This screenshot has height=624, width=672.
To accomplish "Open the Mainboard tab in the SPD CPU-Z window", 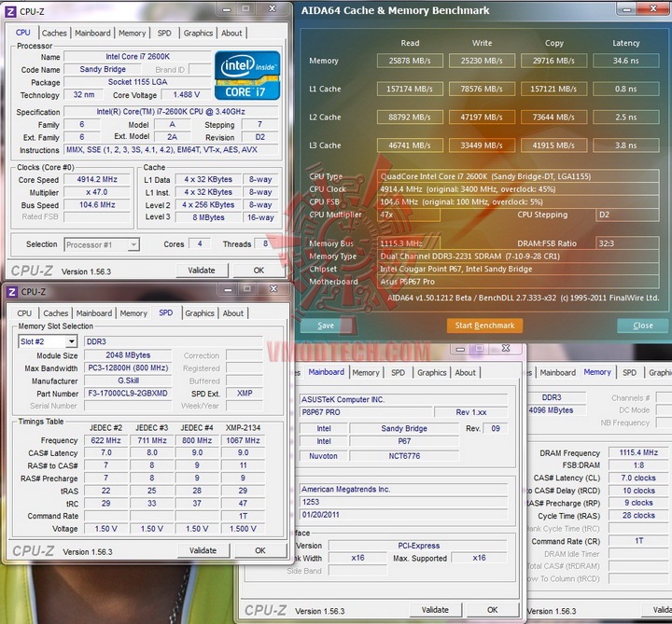I will (94, 313).
